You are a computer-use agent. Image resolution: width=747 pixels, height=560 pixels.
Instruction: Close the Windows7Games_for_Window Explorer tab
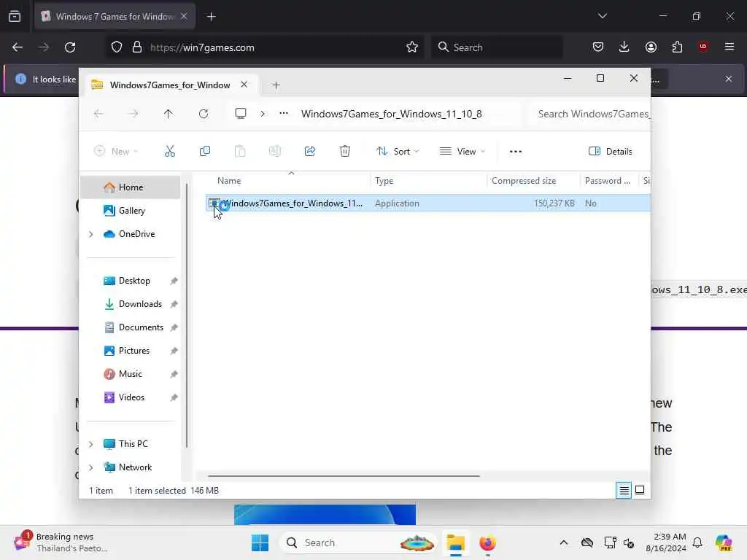(244, 85)
